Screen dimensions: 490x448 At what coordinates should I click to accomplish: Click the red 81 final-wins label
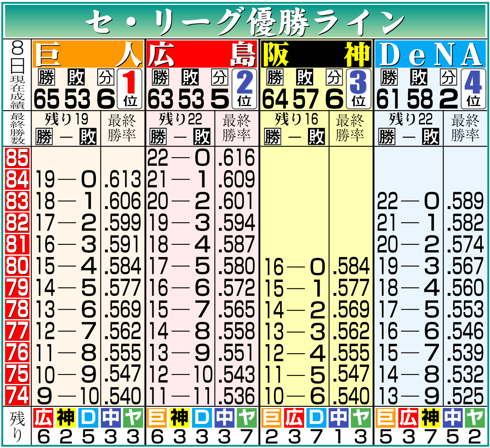(17, 244)
